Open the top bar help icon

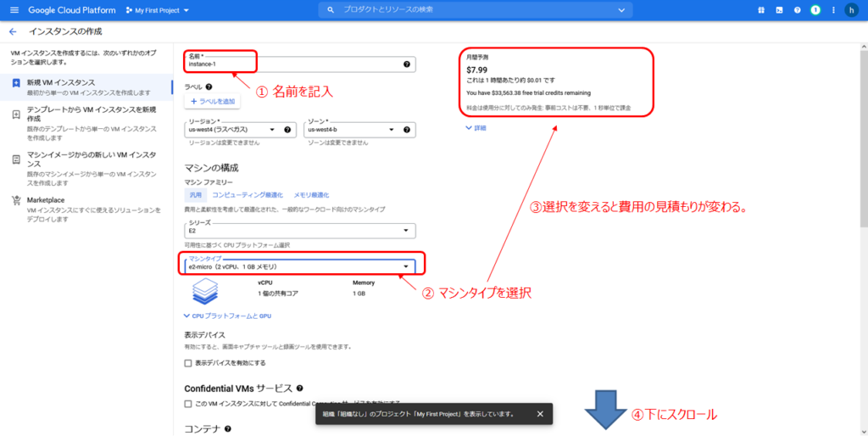point(797,10)
